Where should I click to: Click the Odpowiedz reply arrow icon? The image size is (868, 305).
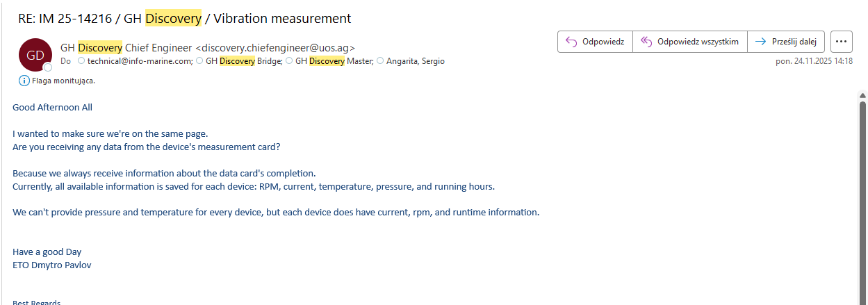[x=571, y=42]
